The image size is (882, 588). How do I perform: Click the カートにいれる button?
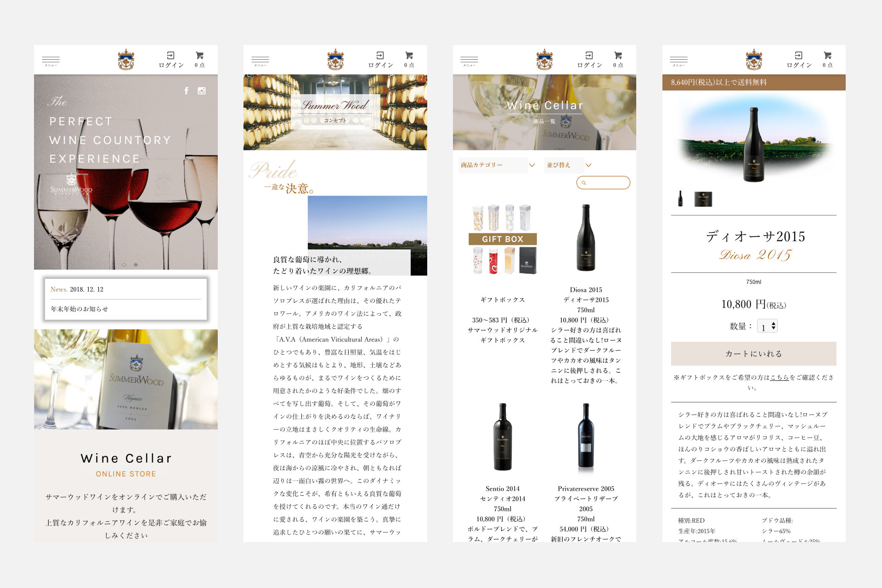click(753, 354)
